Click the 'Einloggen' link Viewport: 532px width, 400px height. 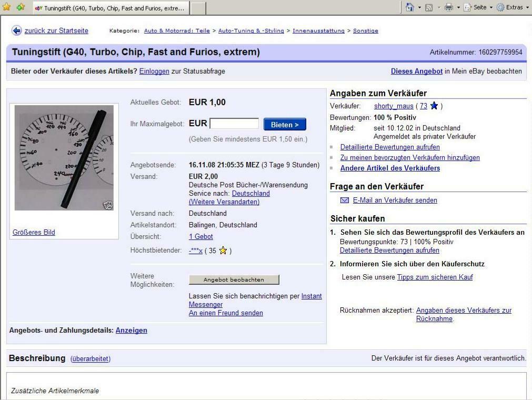(x=154, y=71)
